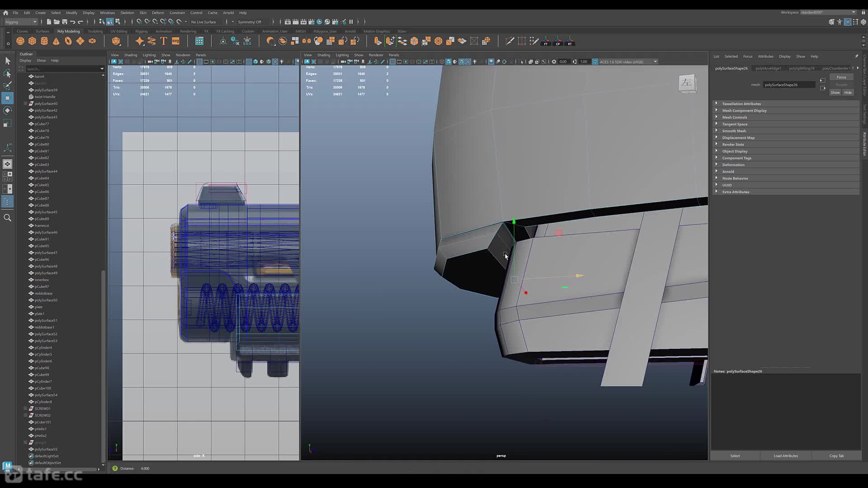The image size is (868, 488).
Task: Click the Load Attributes button
Action: (x=786, y=456)
